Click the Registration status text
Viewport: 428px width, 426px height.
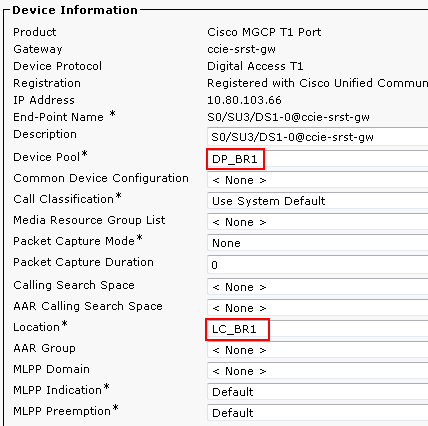point(317,83)
